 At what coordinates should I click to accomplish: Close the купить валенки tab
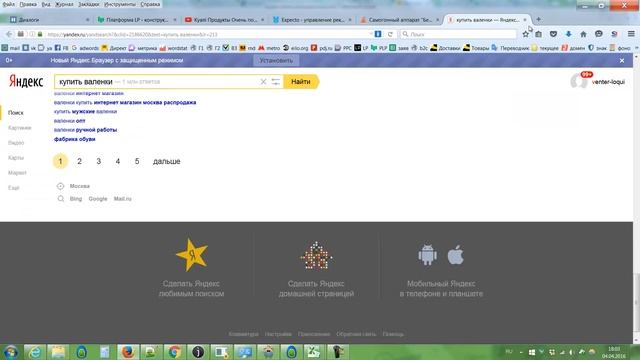point(525,20)
